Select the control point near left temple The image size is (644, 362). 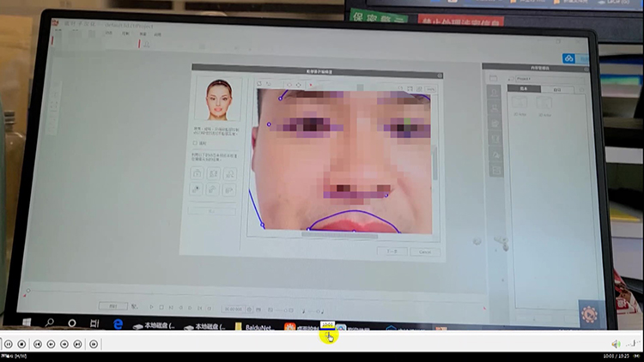tap(269, 124)
